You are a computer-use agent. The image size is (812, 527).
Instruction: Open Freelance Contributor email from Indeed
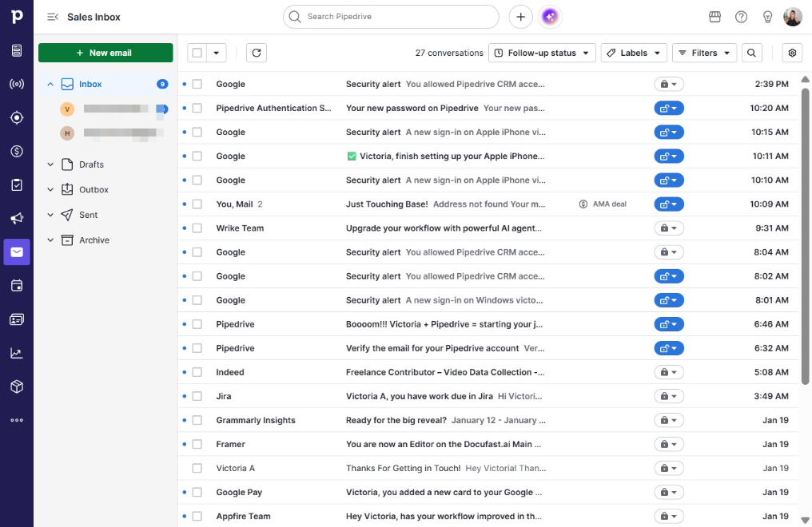click(x=445, y=372)
